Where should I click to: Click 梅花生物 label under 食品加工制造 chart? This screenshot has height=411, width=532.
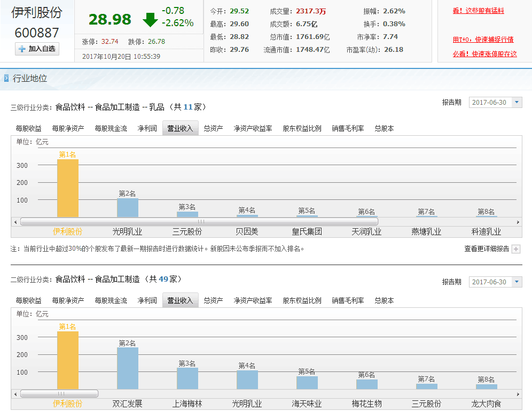click(x=366, y=404)
